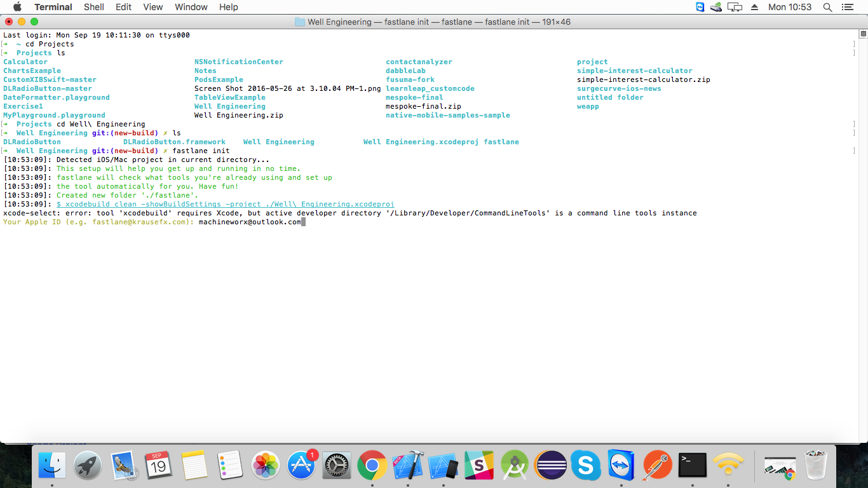The height and width of the screenshot is (488, 868).
Task: Open minimized Chrome window thumbnail in Dock
Action: point(780,467)
